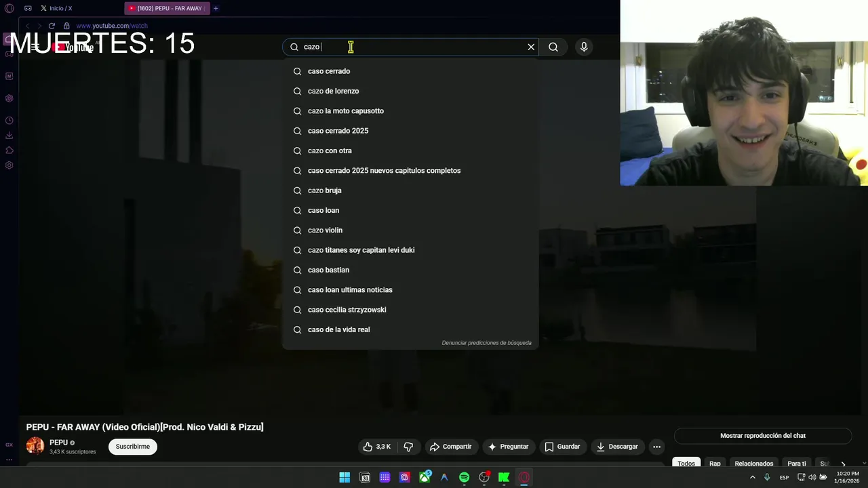
Task: Choose suggestion 'cazo bruja'
Action: tap(410, 190)
